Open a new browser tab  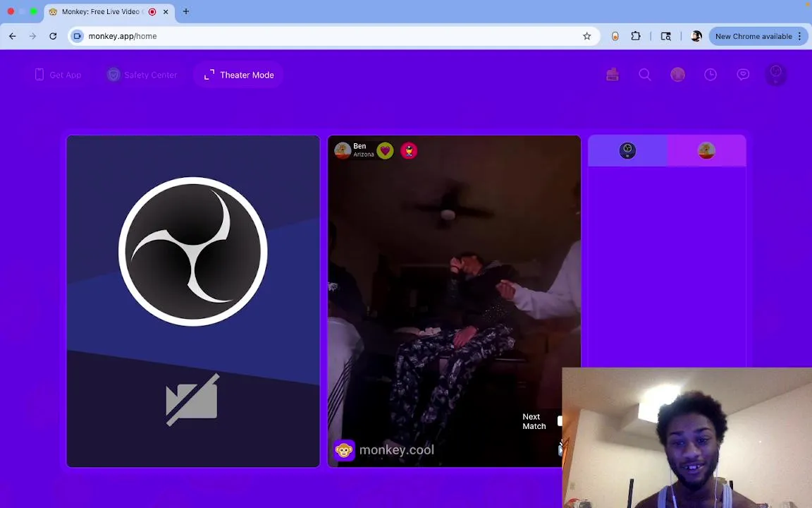coord(186,11)
